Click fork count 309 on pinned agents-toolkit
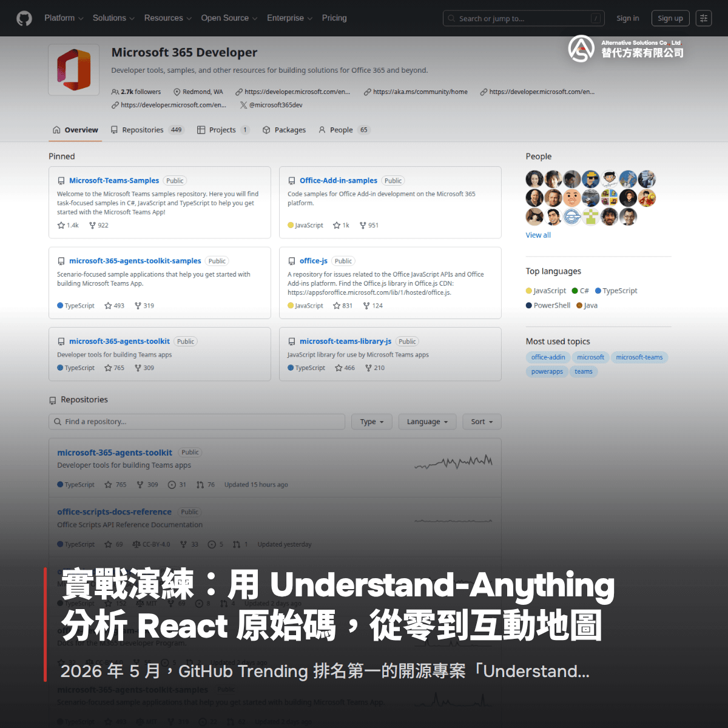The width and height of the screenshot is (728, 728). pos(144,368)
